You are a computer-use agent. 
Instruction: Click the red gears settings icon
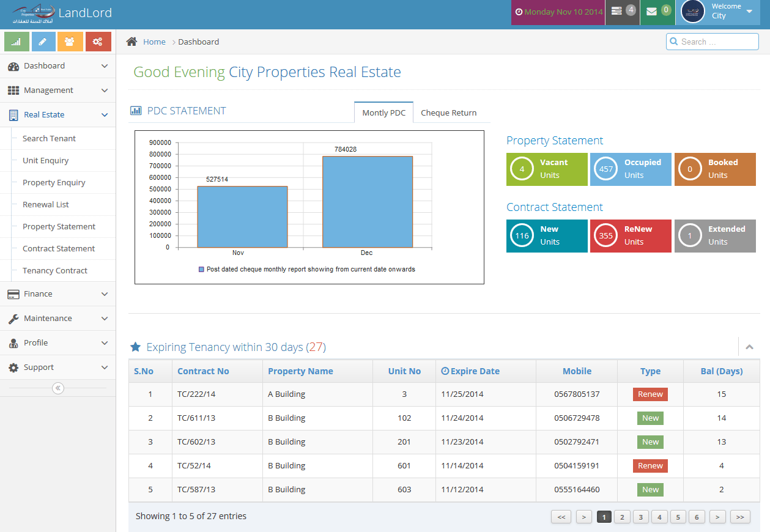98,41
